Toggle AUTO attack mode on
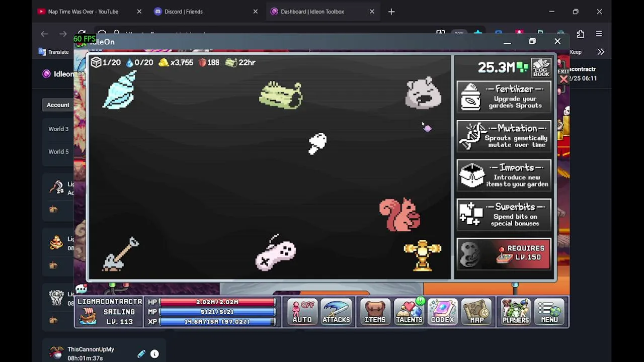 302,312
